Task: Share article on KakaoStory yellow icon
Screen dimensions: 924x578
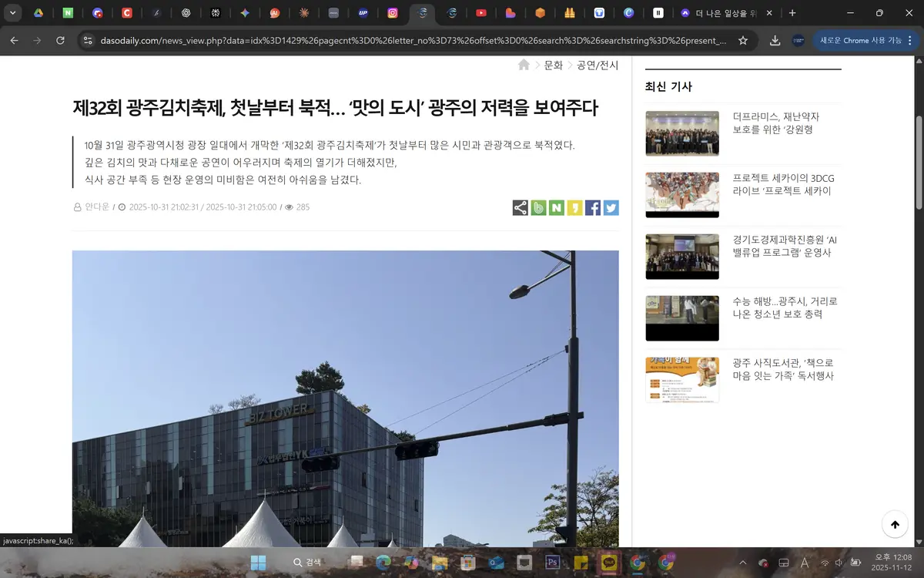Action: point(574,207)
